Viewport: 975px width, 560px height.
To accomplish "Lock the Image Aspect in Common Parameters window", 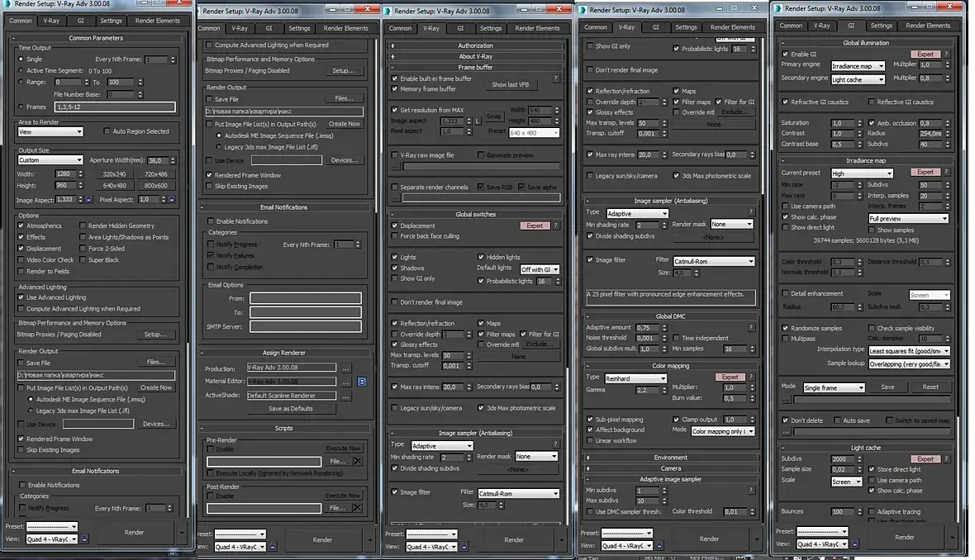I will 89,200.
